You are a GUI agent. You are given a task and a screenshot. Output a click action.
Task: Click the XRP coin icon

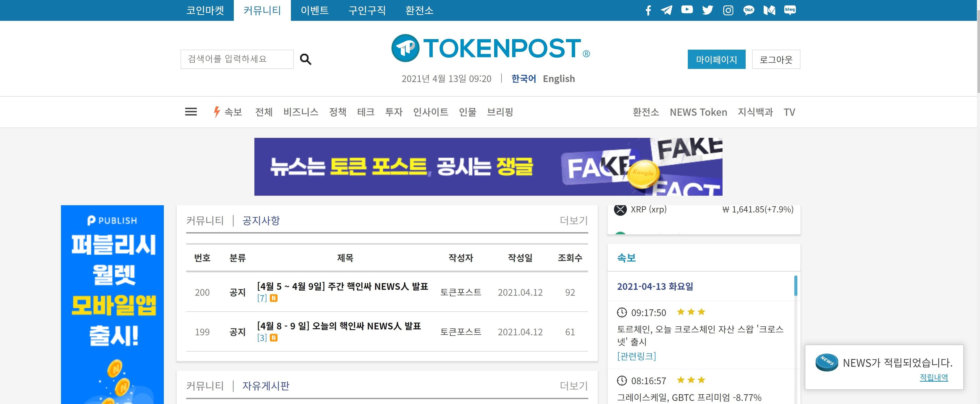[x=620, y=210]
